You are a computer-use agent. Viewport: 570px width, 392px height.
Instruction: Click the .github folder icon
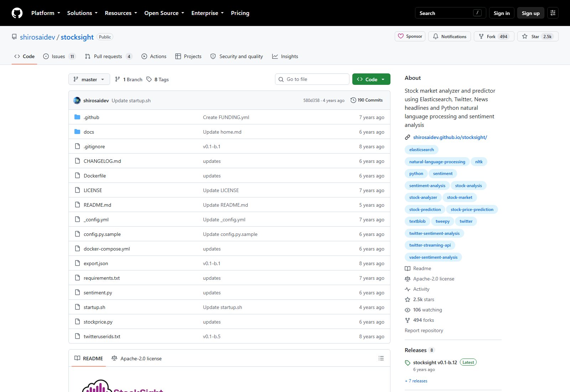coord(77,117)
